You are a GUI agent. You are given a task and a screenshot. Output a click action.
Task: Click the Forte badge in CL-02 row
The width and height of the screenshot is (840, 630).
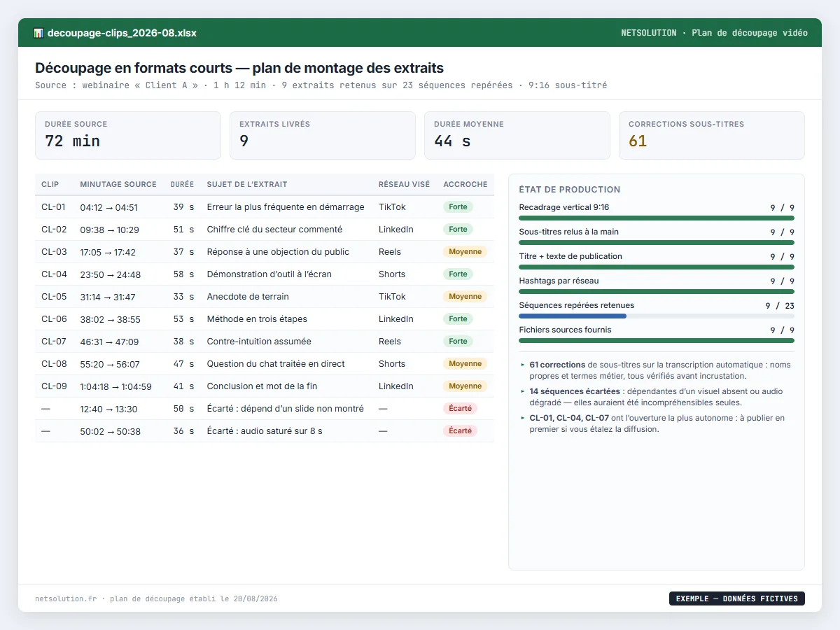pos(458,230)
